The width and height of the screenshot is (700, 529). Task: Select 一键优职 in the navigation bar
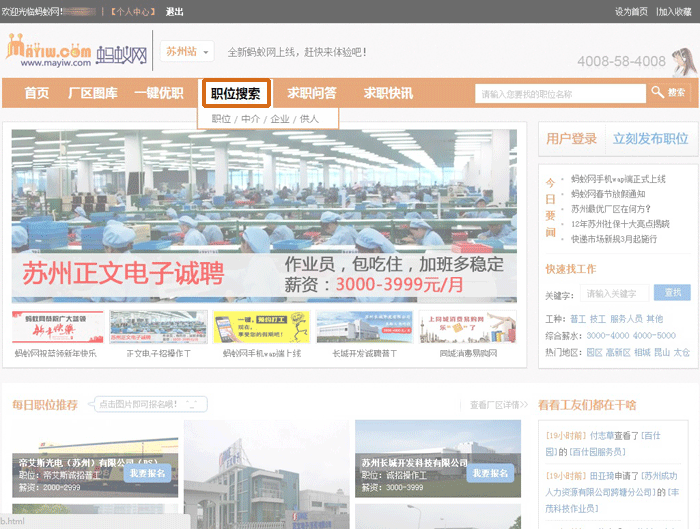tap(158, 93)
